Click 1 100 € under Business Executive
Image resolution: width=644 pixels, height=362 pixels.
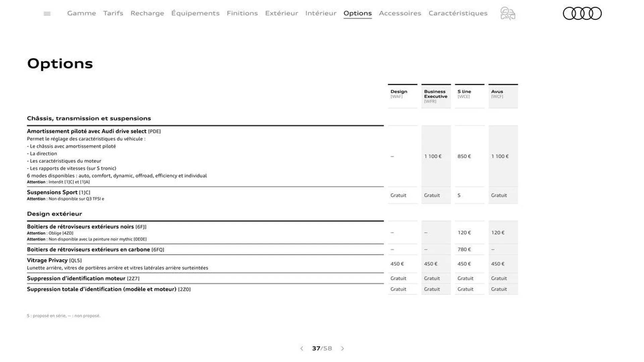click(x=433, y=156)
